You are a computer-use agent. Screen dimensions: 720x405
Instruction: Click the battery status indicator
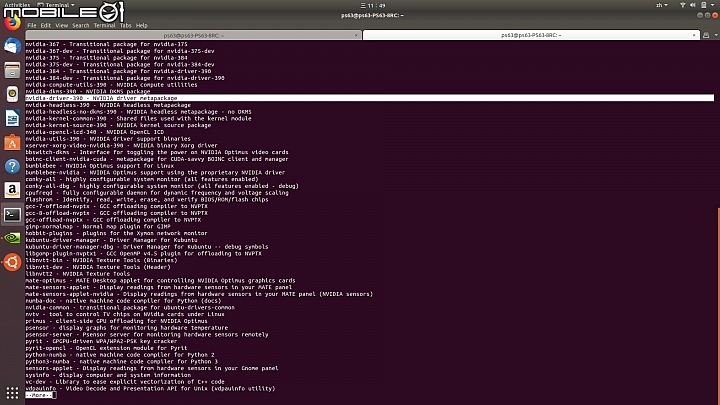coord(703,5)
